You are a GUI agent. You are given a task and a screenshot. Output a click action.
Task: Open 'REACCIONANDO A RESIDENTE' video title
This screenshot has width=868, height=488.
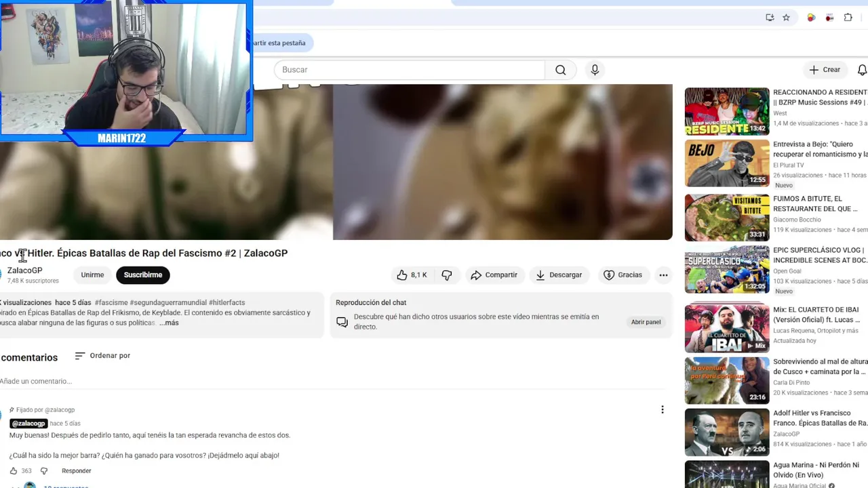pyautogui.click(x=821, y=97)
